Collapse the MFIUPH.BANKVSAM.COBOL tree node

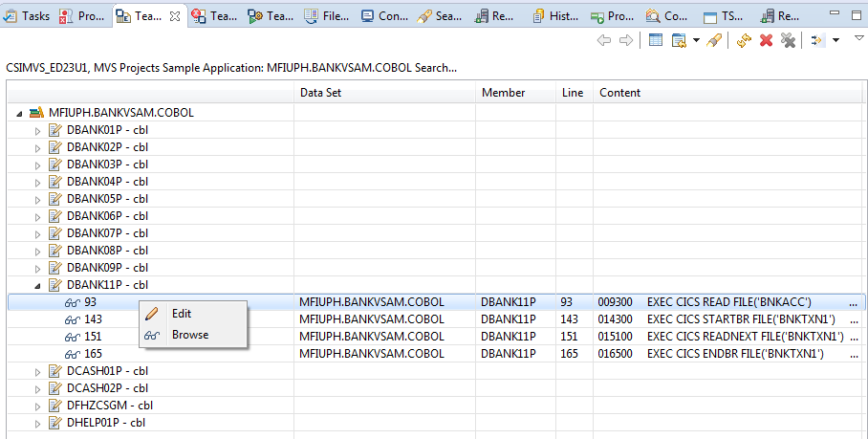click(x=19, y=114)
